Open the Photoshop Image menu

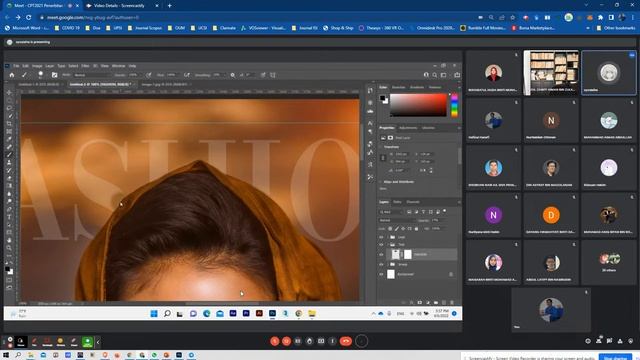37,66
